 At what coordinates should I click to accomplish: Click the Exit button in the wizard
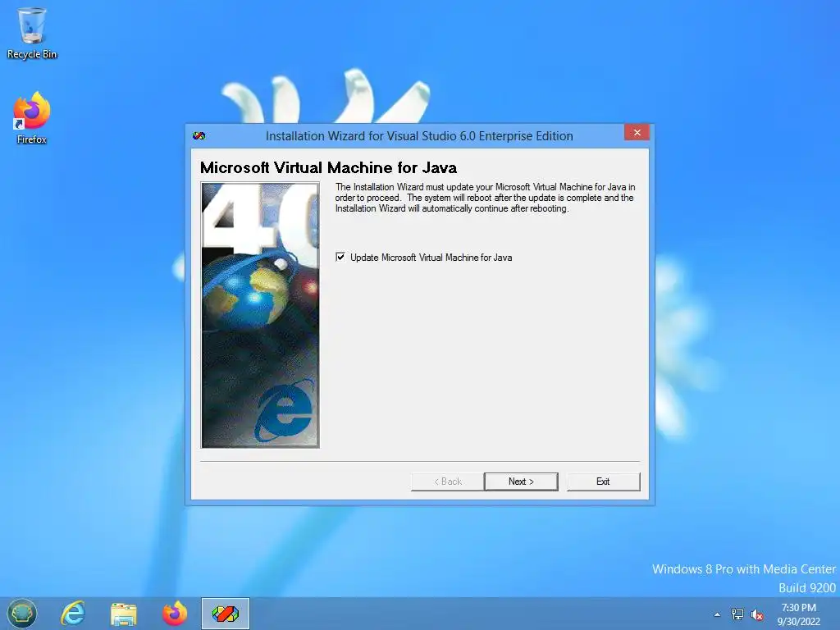[x=603, y=482]
